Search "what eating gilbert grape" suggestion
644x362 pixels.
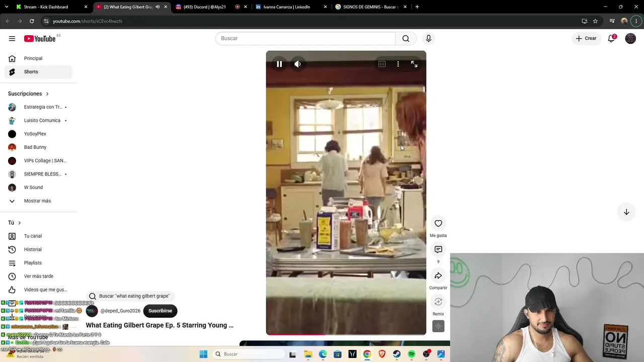[129, 296]
